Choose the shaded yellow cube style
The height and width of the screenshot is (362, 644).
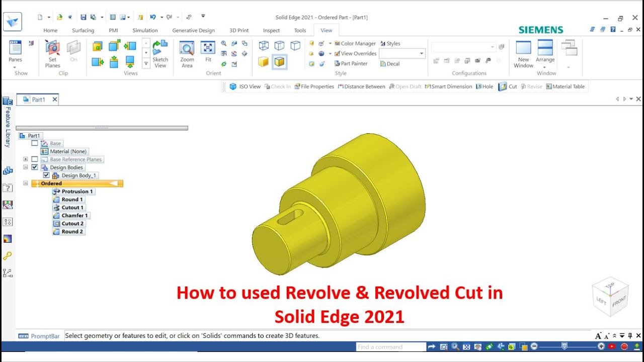tap(263, 62)
